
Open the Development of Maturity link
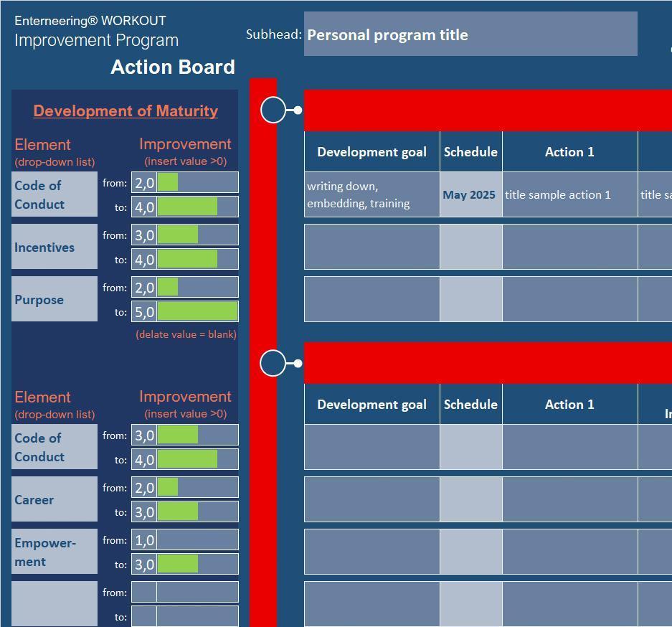pyautogui.click(x=126, y=111)
